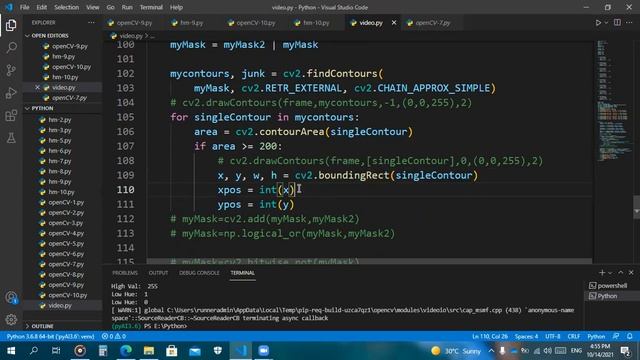Open the Selection menu
This screenshot has width=640, height=360.
(x=67, y=7)
